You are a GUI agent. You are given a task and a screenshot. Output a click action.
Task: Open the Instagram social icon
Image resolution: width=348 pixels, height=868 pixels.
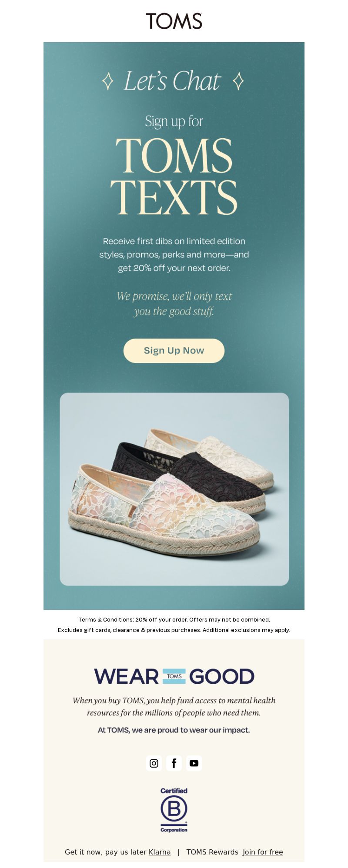(x=154, y=763)
